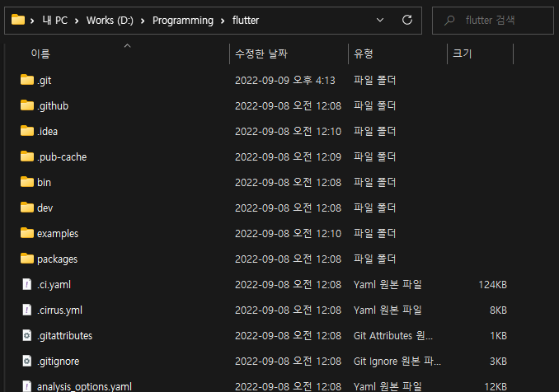Image resolution: width=559 pixels, height=392 pixels.
Task: Click the .pub-cache folder name
Action: 62,157
